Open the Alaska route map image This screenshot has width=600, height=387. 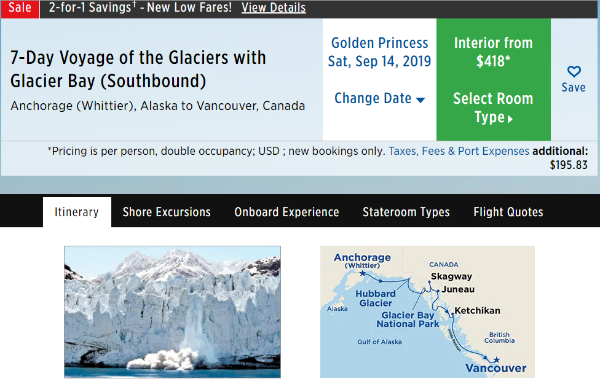click(427, 312)
